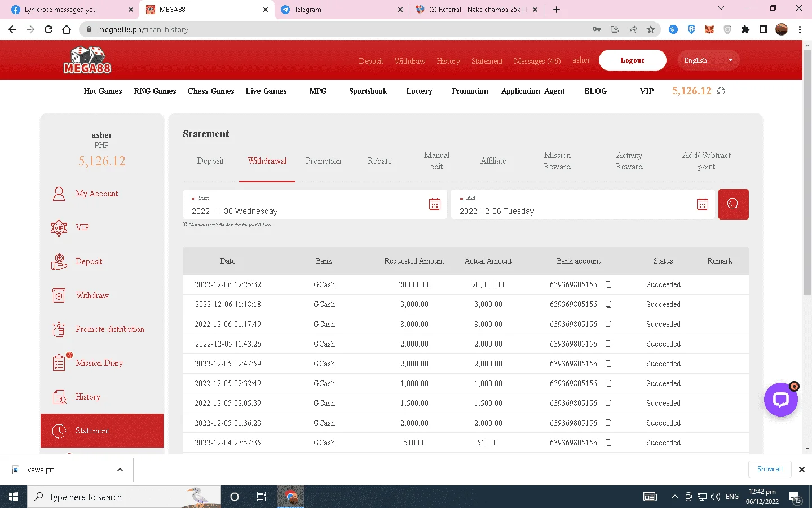This screenshot has width=812, height=508.
Task: Open the English language dropdown
Action: pos(709,60)
